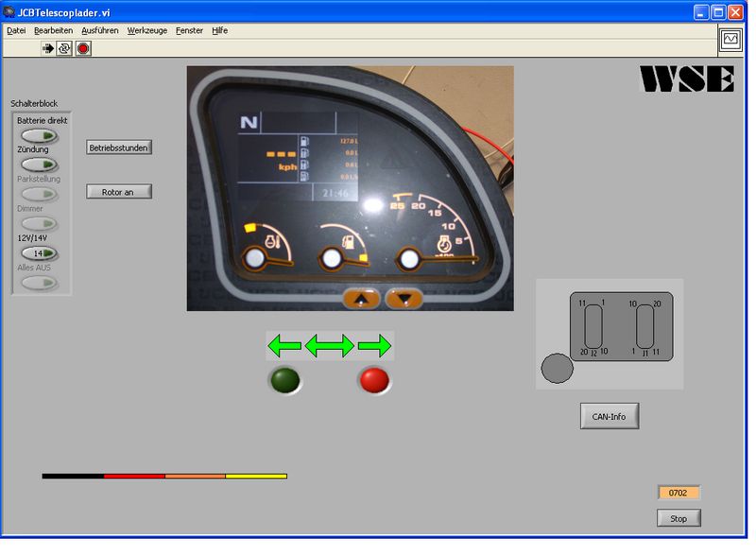This screenshot has width=756, height=555.
Task: Click the Stop button
Action: coord(679,518)
